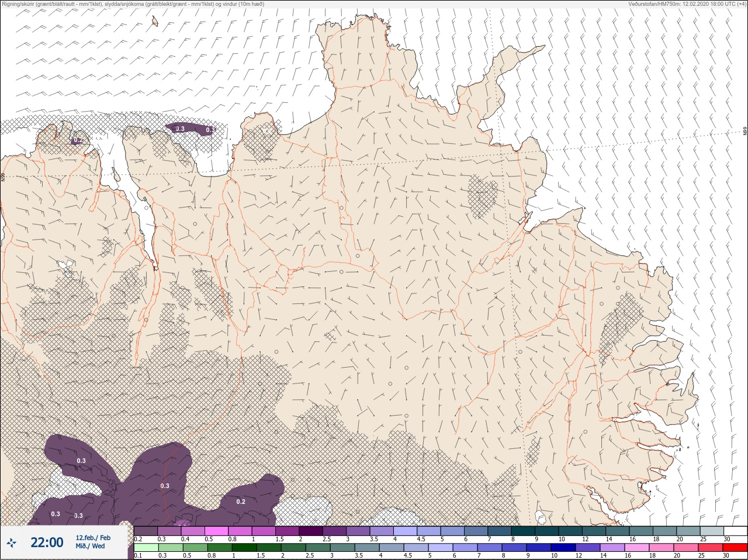Click the date text '12.feb./ Feb'
This screenshot has width=748, height=560.
click(93, 538)
